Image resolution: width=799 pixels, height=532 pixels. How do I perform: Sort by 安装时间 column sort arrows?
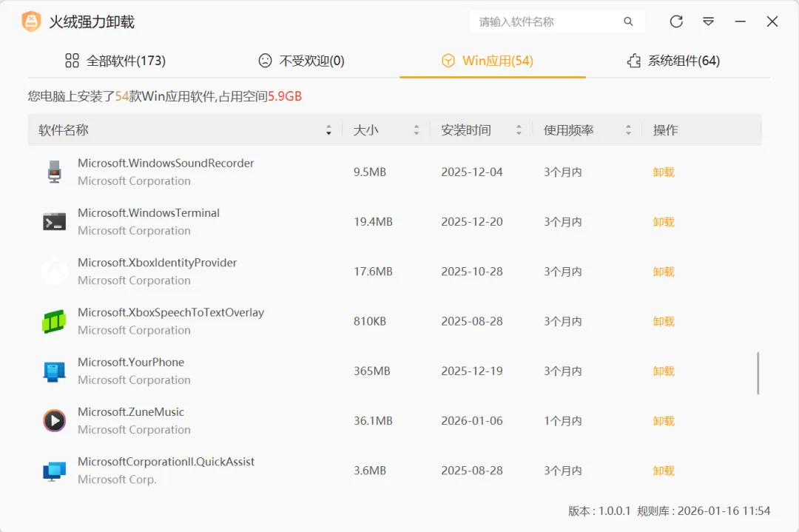(519, 130)
